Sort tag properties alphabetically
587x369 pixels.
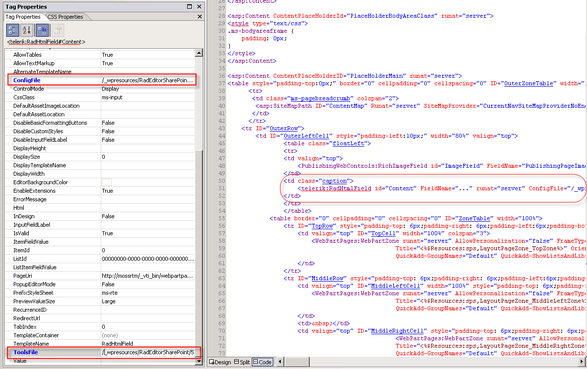click(27, 30)
